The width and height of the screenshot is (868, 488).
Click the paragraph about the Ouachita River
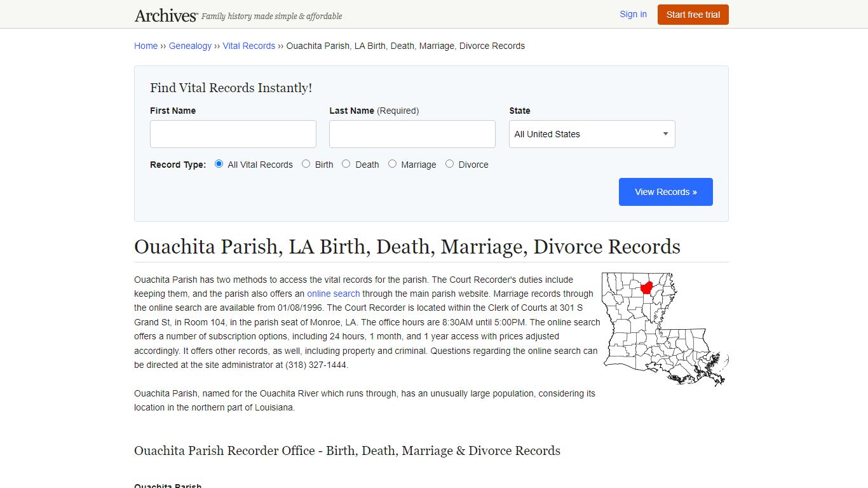click(x=365, y=400)
